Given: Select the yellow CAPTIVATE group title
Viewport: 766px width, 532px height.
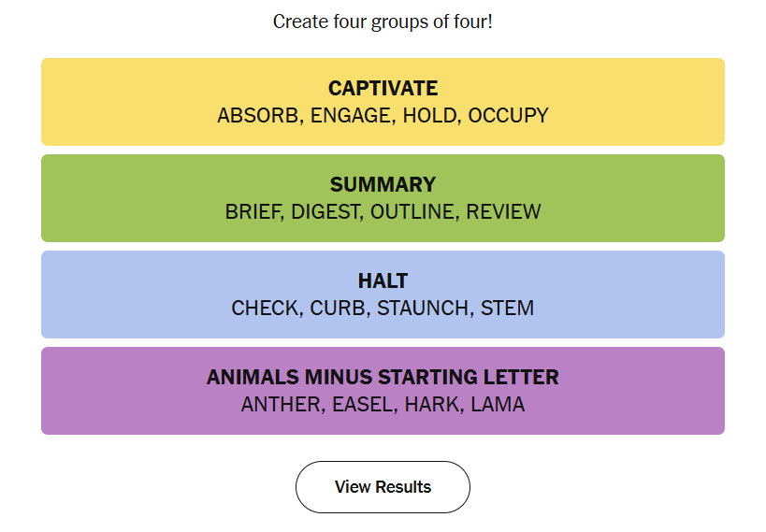Looking at the screenshot, I should click(383, 89).
